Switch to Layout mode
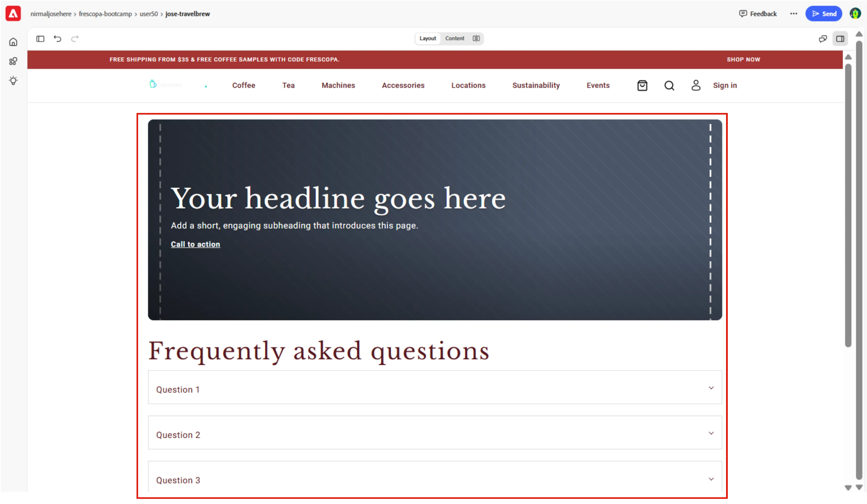867x504 pixels. [x=428, y=38]
